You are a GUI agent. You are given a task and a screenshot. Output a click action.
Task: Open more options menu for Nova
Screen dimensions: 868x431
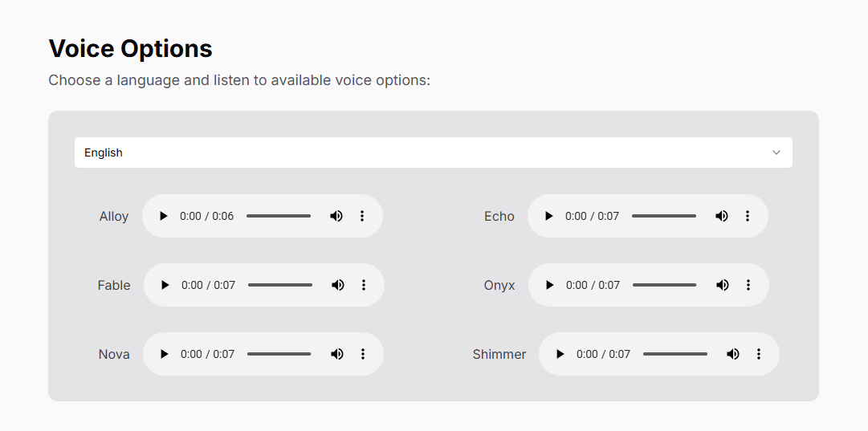tap(363, 354)
